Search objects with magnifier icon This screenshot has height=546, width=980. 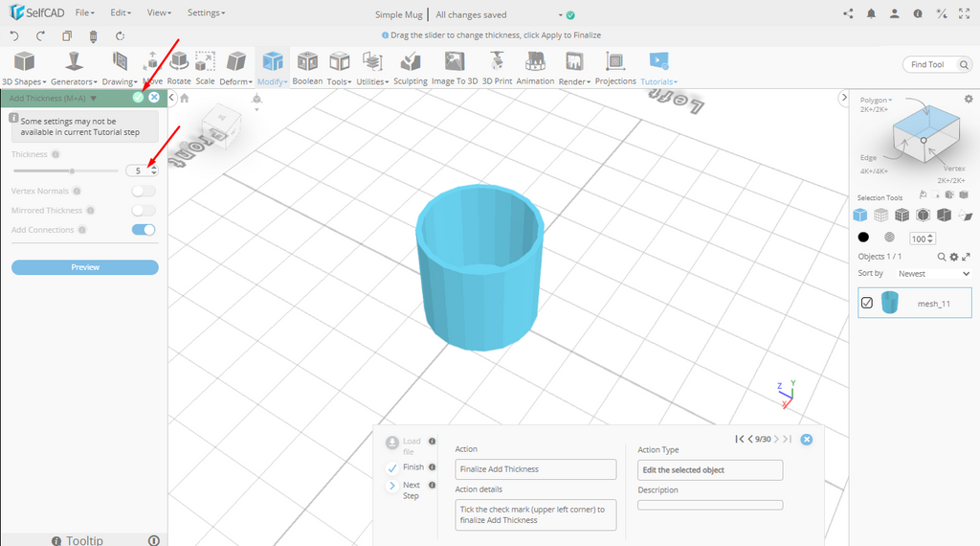tap(942, 257)
